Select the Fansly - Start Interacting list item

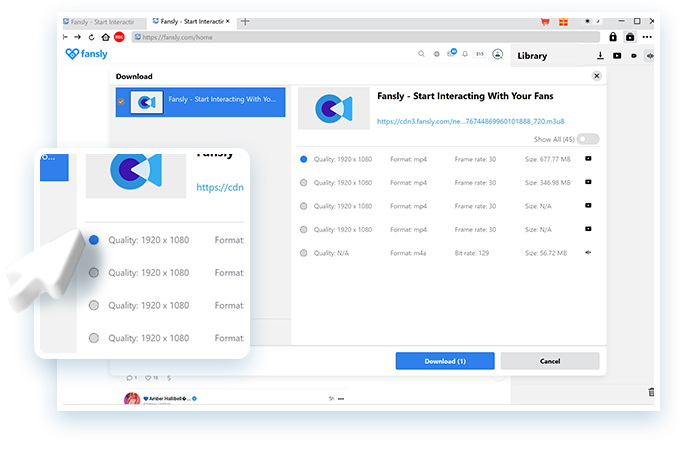(x=201, y=102)
